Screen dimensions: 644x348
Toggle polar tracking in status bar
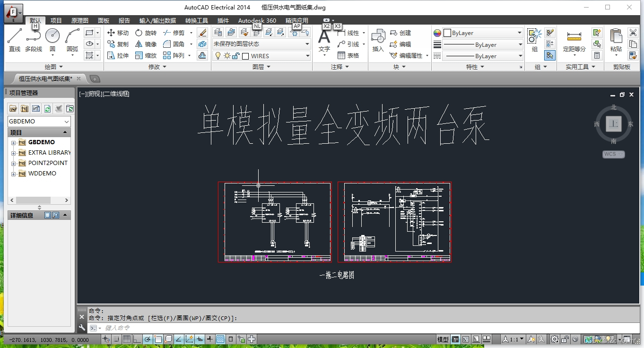148,339
